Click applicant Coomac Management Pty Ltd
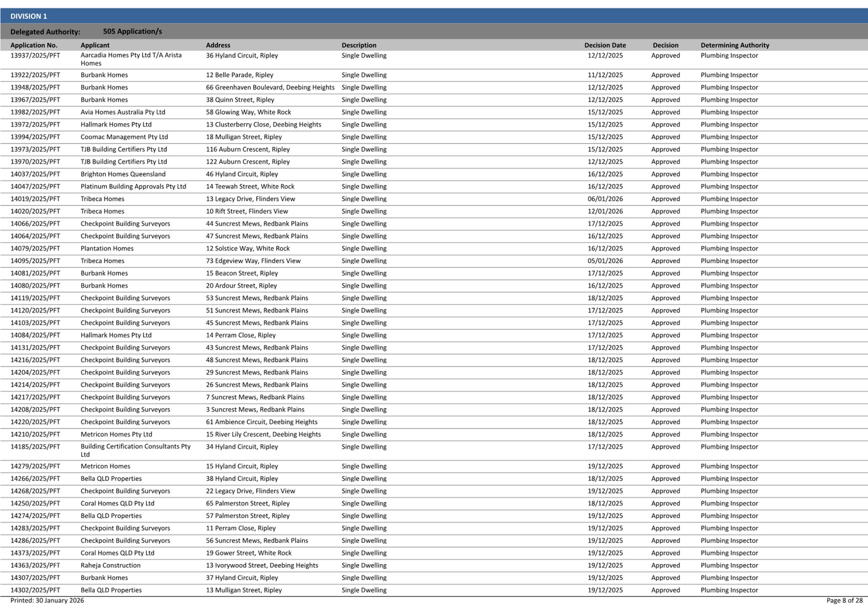Viewport: 868px width, 613px height. pos(124,137)
